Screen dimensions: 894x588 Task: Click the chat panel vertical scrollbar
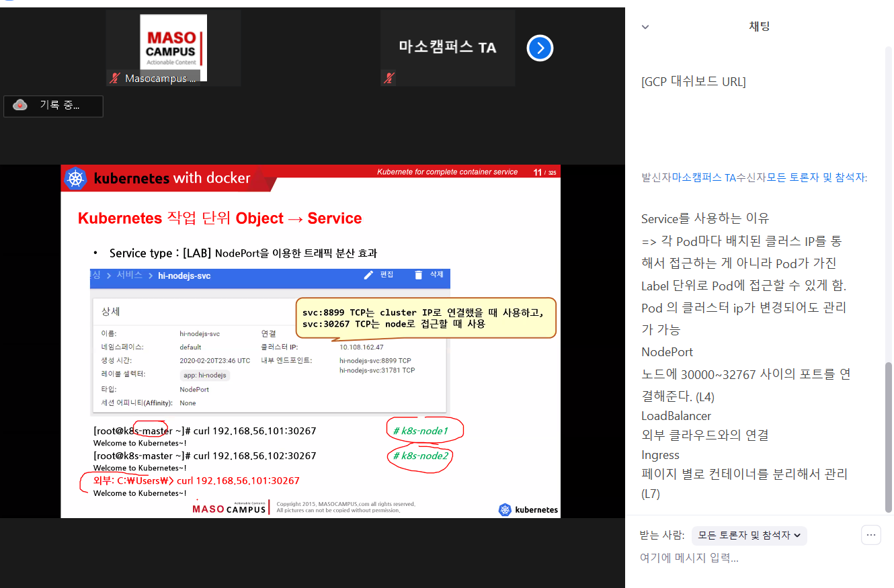(x=889, y=437)
